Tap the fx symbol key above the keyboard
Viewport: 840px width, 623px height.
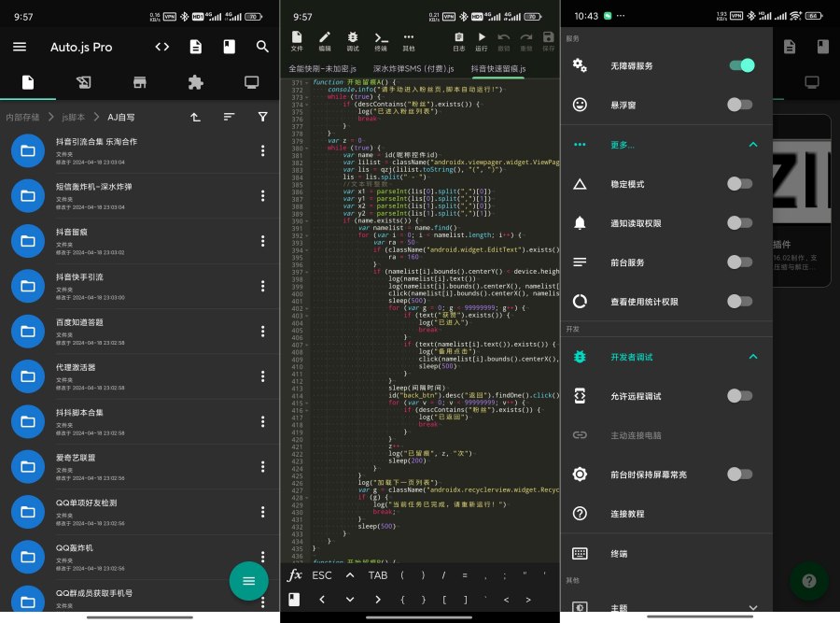[x=296, y=575]
